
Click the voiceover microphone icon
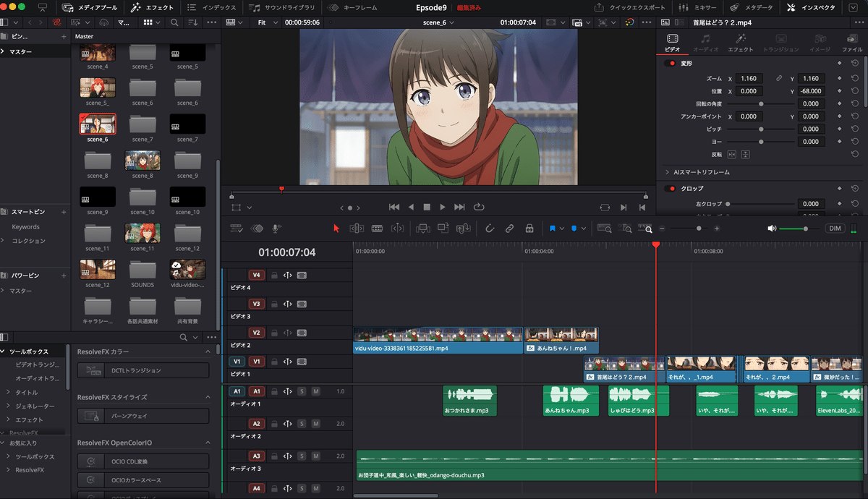tap(276, 229)
